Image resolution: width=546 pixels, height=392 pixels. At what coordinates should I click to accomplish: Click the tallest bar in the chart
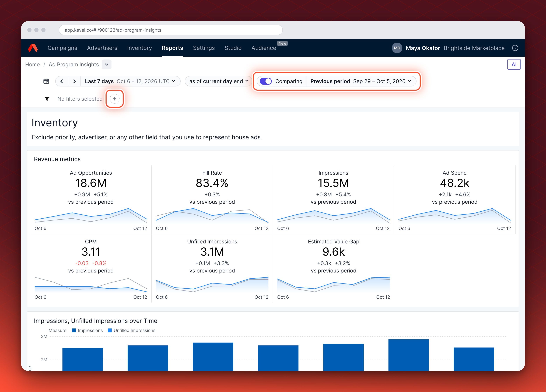(x=408, y=355)
